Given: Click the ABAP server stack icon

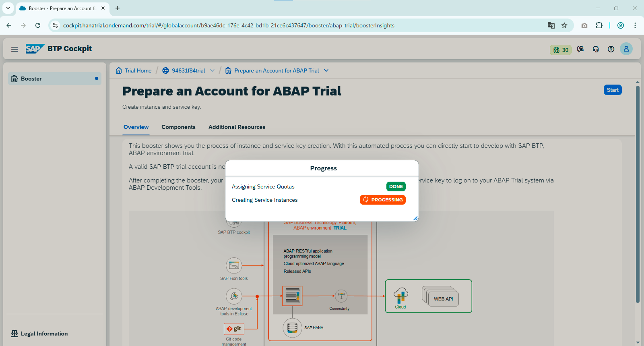Looking at the screenshot, I should [x=292, y=296].
